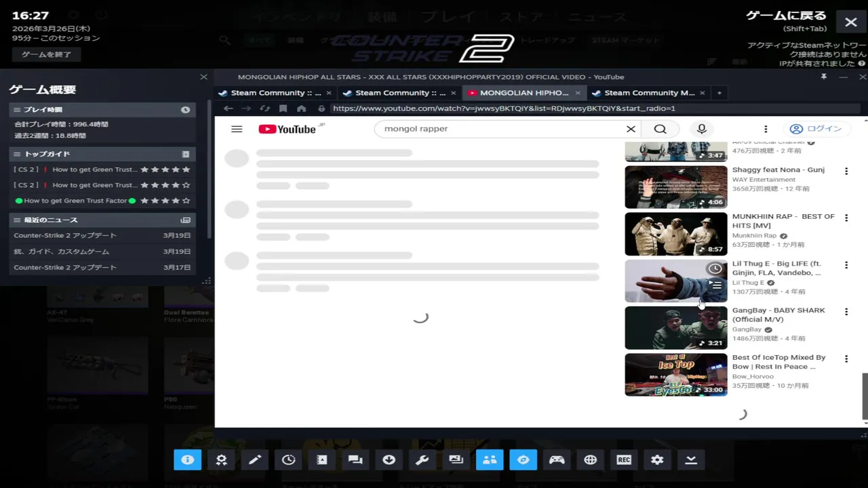Open the Discussions chat bubbles icon
The image size is (868, 488).
tap(355, 460)
